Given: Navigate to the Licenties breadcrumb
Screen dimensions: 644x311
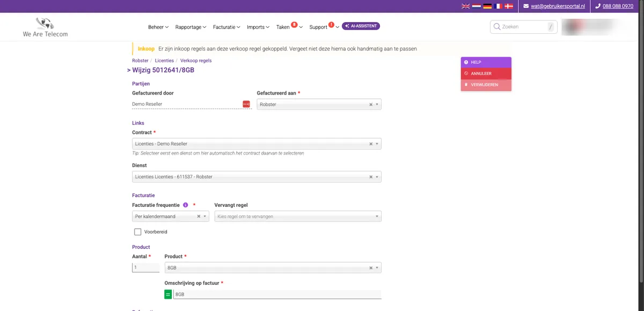Looking at the screenshot, I should tap(164, 61).
